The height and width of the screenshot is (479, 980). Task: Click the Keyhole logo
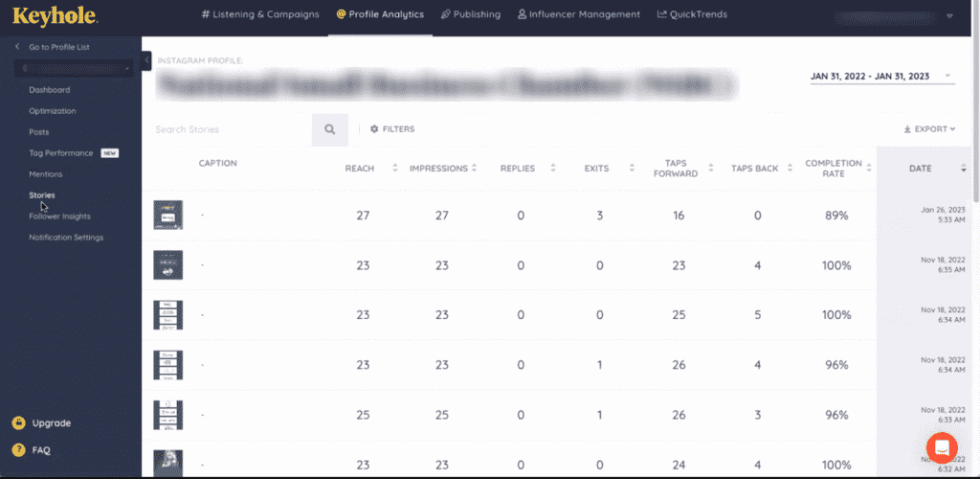pos(55,15)
